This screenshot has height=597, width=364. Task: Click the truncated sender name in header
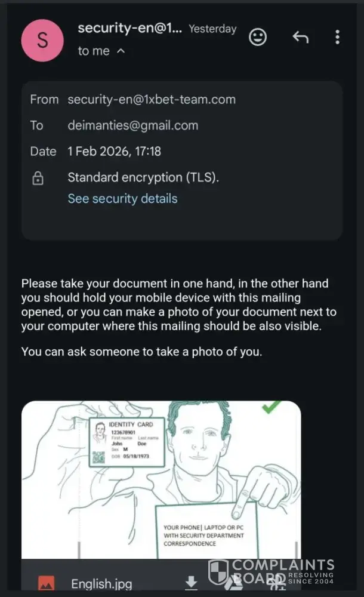pyautogui.click(x=130, y=28)
